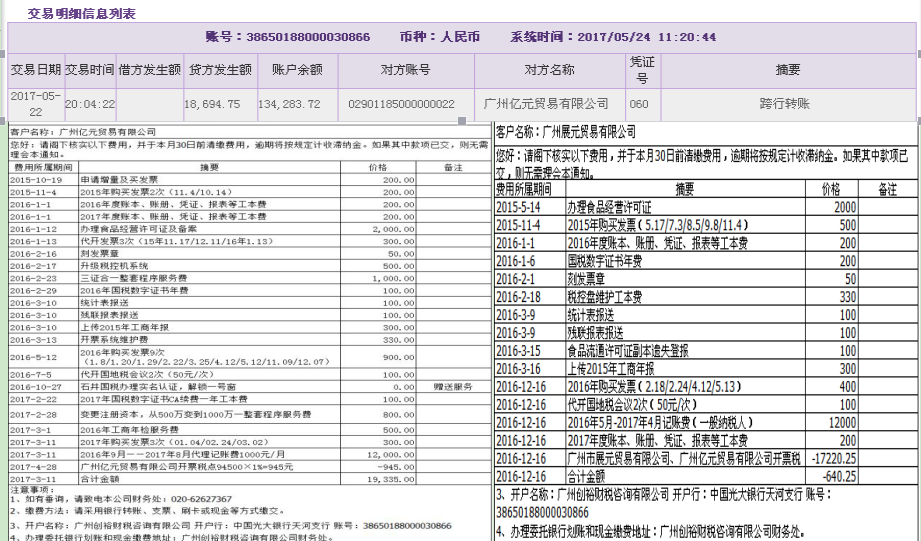921x541 pixels.
Task: Select the price 2,000.00
Action: point(393,229)
